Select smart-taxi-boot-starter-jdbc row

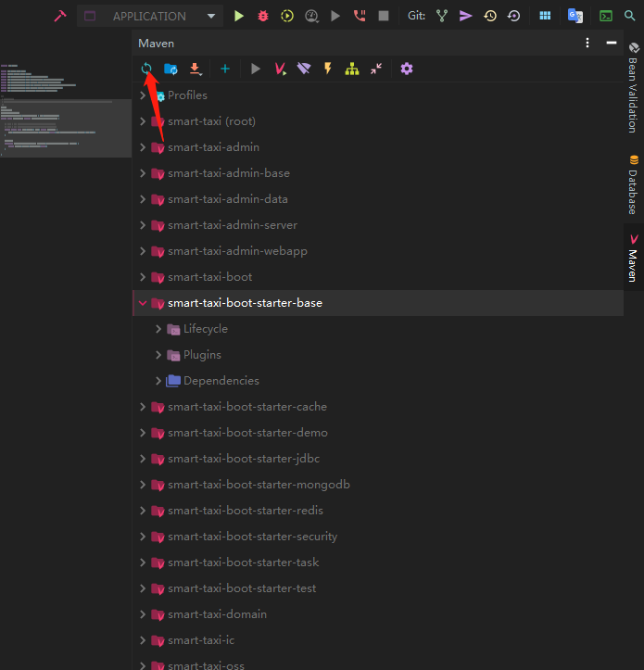tap(378, 459)
